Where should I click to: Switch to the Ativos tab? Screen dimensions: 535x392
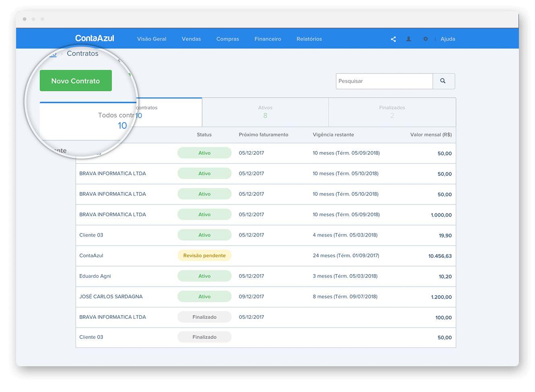point(265,112)
